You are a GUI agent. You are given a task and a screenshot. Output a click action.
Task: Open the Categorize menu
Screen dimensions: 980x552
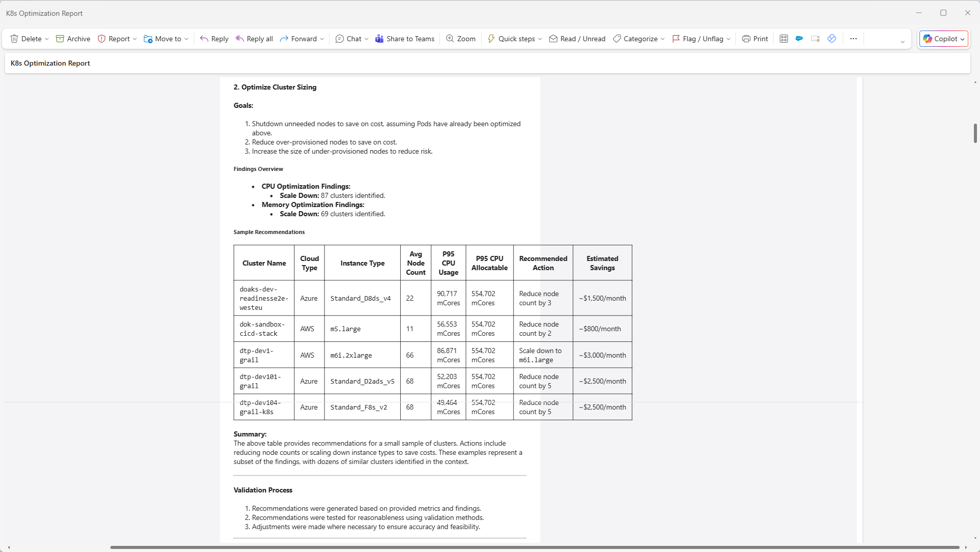tap(638, 39)
